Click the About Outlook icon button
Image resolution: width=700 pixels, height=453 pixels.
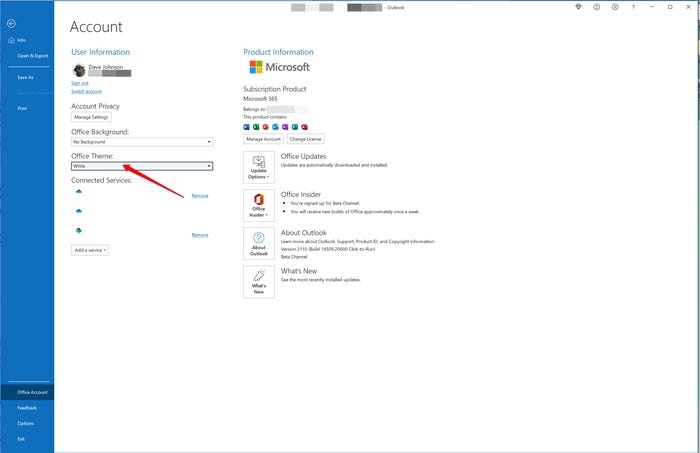tap(259, 244)
